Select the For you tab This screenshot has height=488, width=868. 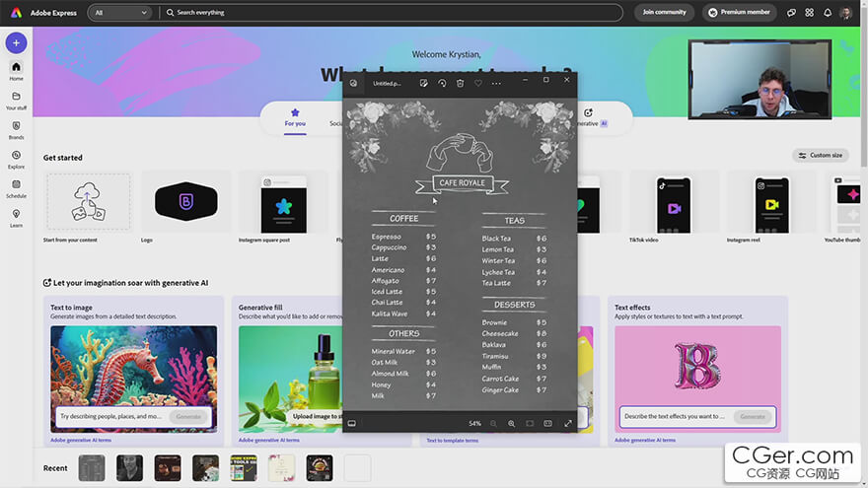coord(295,118)
